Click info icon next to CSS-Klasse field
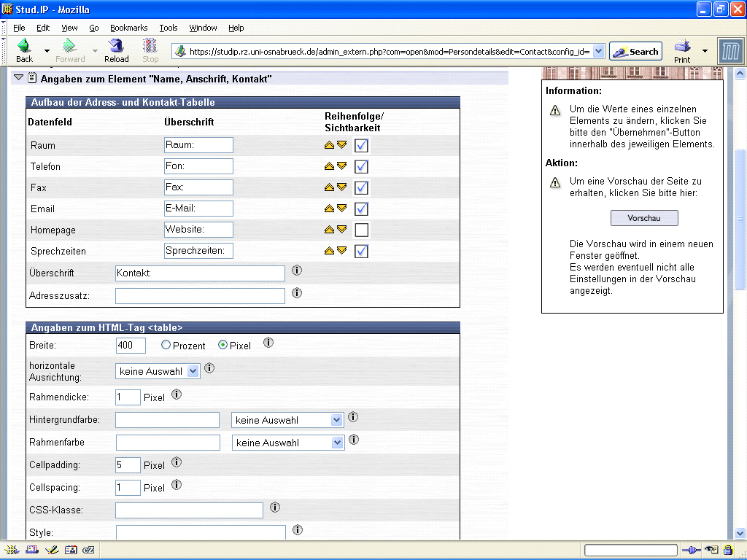 (x=275, y=507)
